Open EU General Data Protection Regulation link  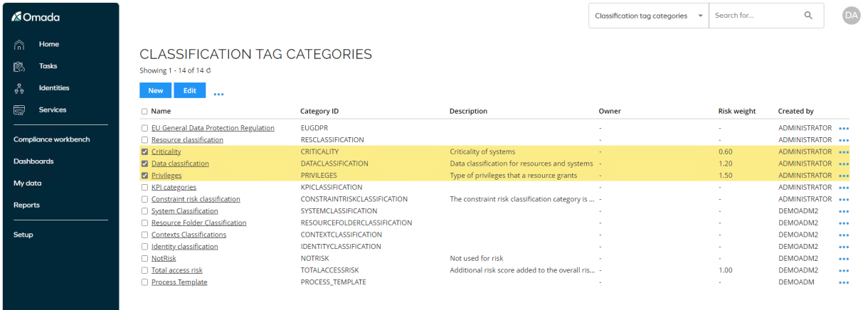coord(213,128)
